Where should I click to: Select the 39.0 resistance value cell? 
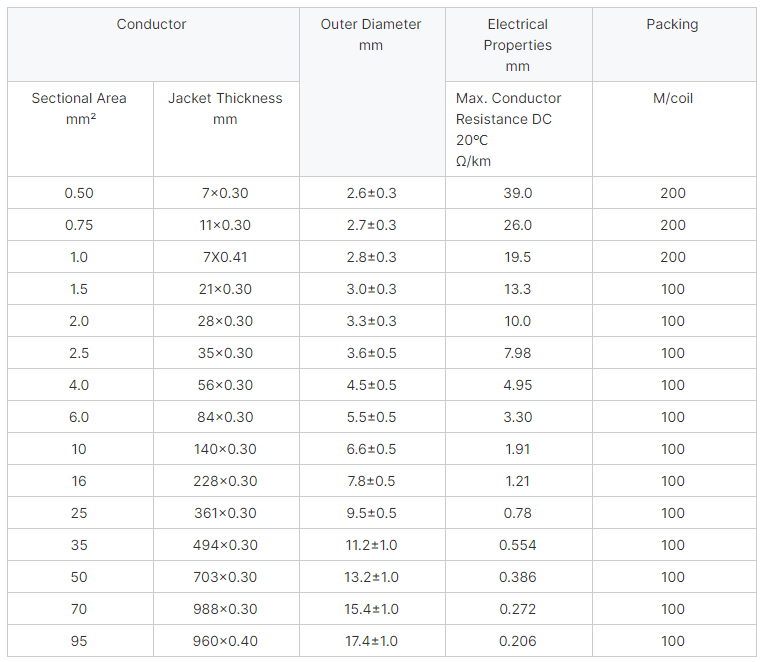(x=518, y=193)
